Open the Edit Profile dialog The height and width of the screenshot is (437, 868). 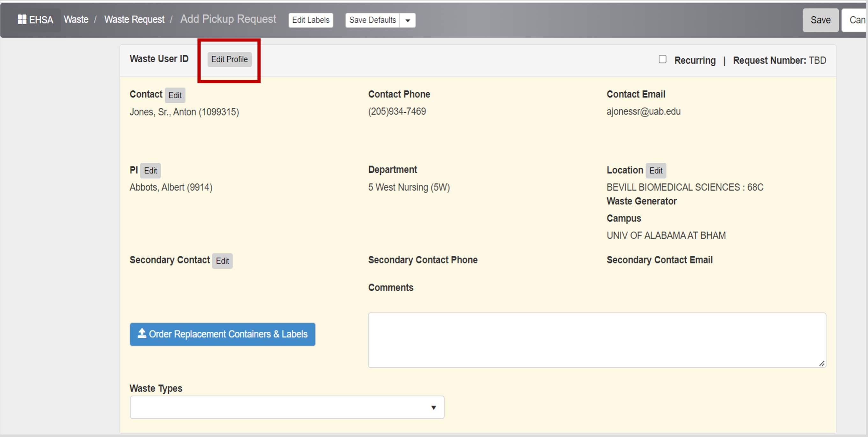tap(230, 59)
